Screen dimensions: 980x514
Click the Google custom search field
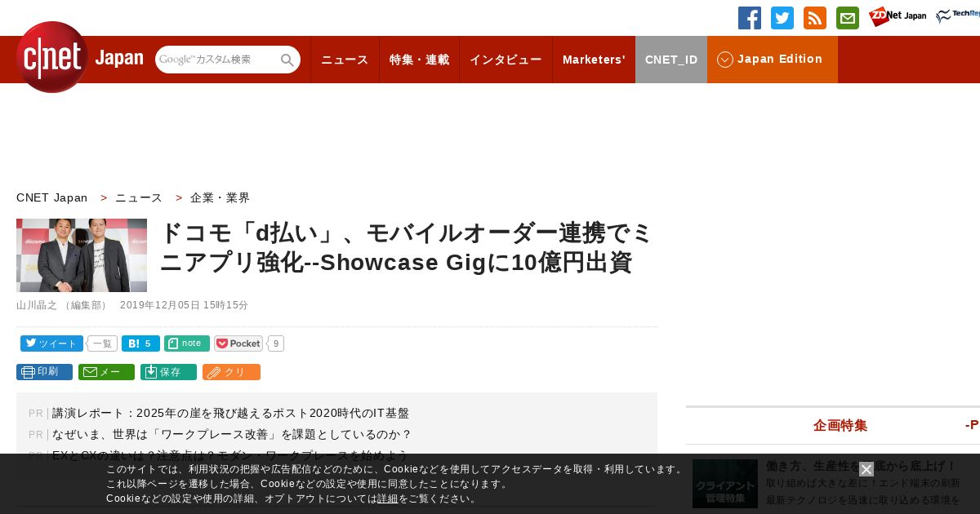pyautogui.click(x=218, y=60)
